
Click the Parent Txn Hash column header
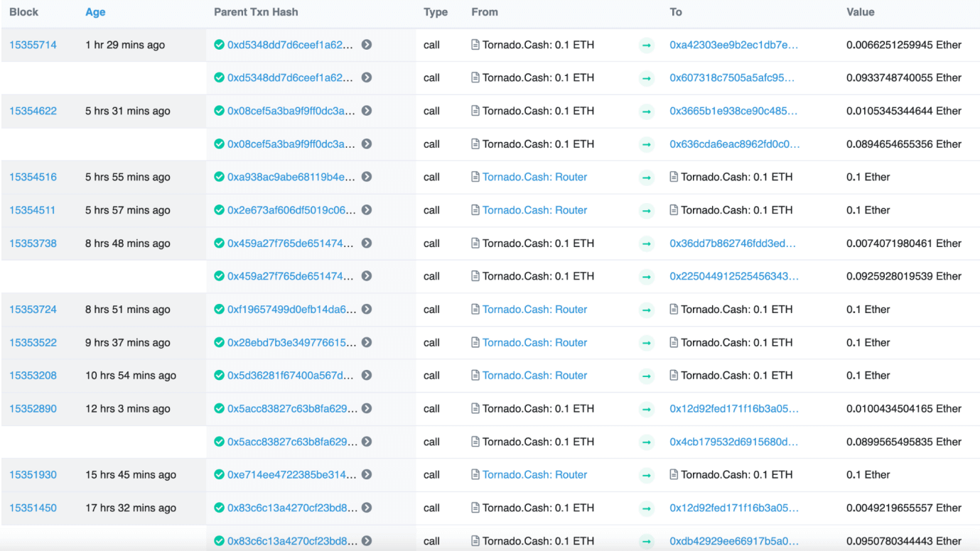pos(256,12)
